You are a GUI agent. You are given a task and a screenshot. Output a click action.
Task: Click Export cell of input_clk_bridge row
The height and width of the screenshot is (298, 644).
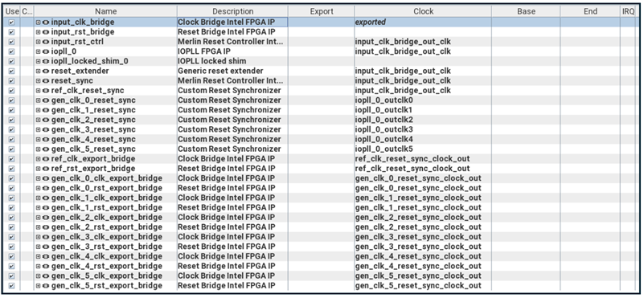click(322, 22)
